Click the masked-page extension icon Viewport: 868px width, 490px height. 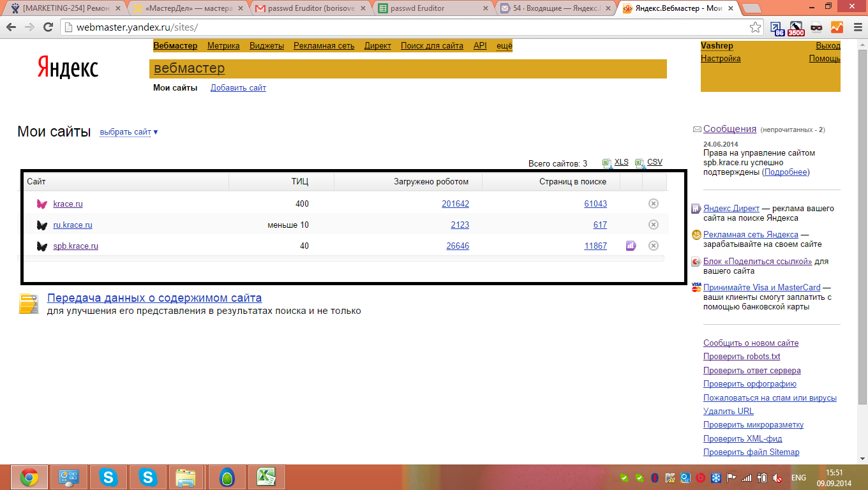816,27
